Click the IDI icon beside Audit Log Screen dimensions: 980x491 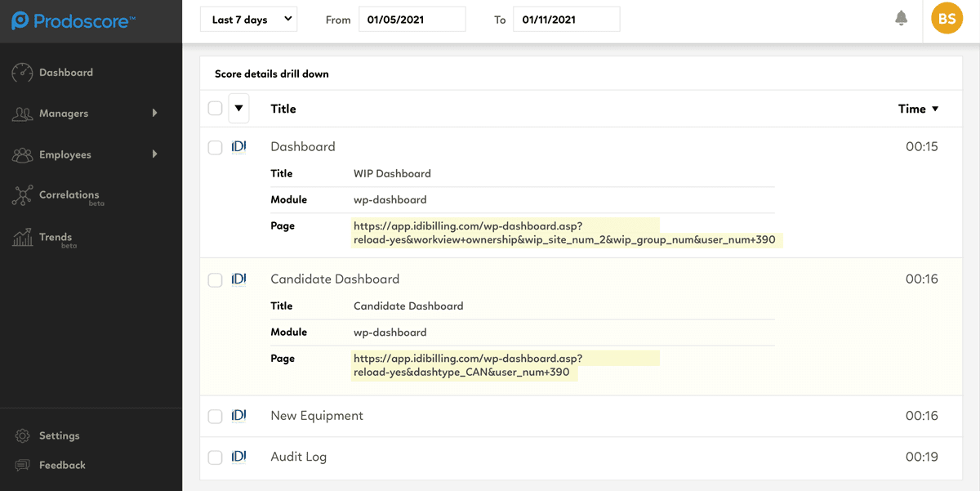(x=238, y=457)
